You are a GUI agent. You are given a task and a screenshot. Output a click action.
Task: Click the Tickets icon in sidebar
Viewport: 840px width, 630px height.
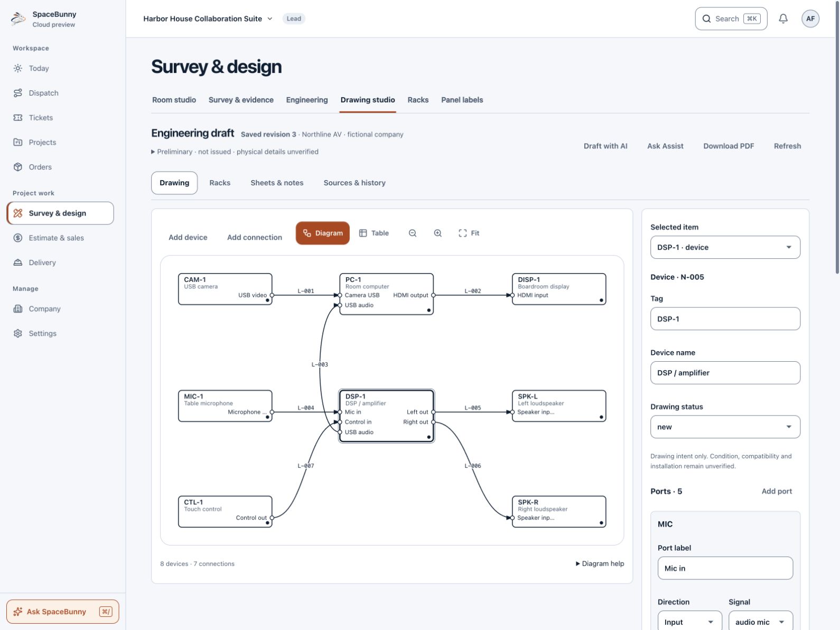(18, 118)
